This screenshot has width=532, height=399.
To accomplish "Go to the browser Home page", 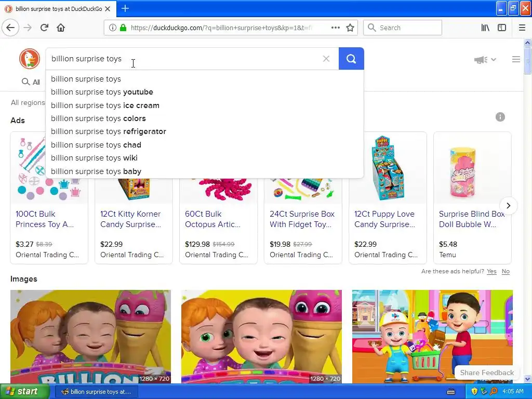I will point(61,28).
